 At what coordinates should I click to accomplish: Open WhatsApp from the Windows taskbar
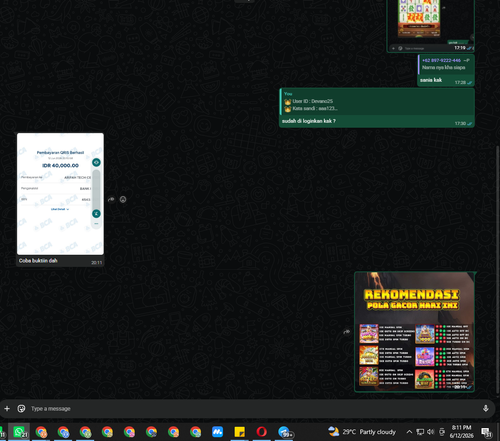(19, 432)
